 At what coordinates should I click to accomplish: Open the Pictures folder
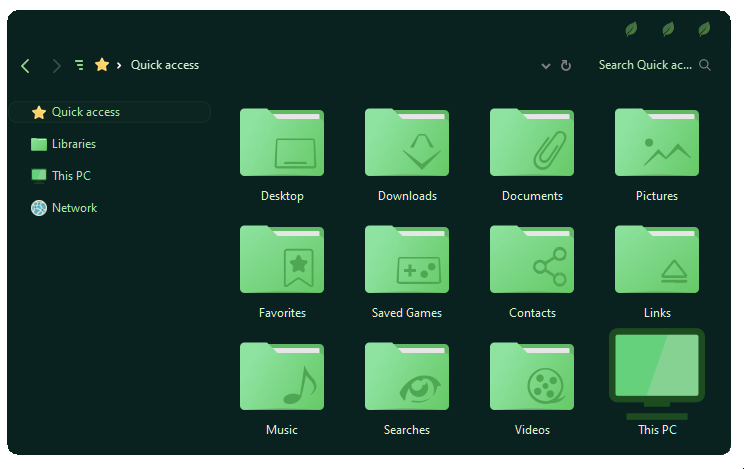coord(657,143)
